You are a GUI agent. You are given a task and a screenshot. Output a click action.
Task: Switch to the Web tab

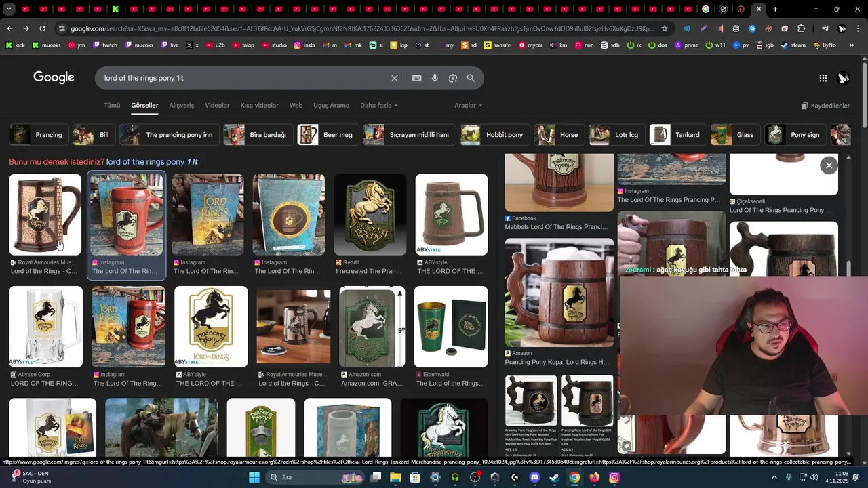[296, 106]
